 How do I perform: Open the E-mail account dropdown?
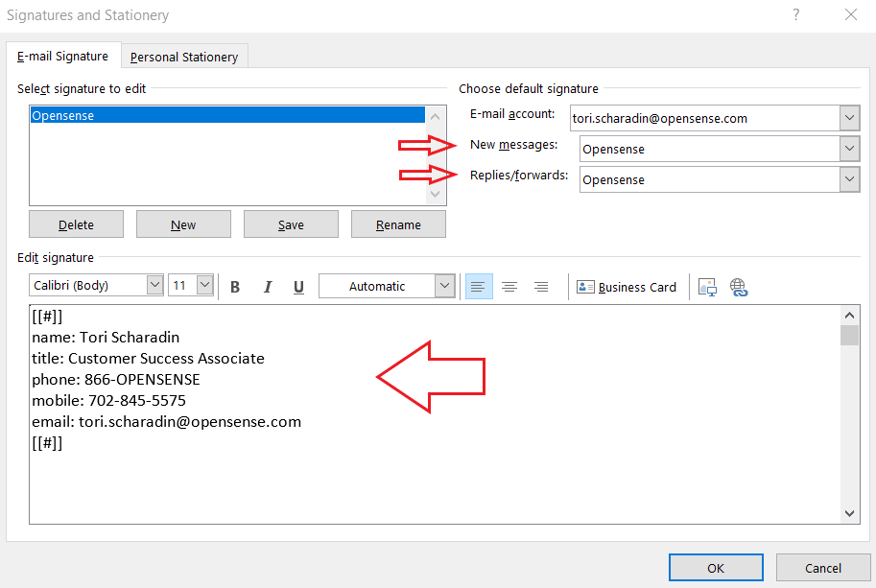click(849, 118)
